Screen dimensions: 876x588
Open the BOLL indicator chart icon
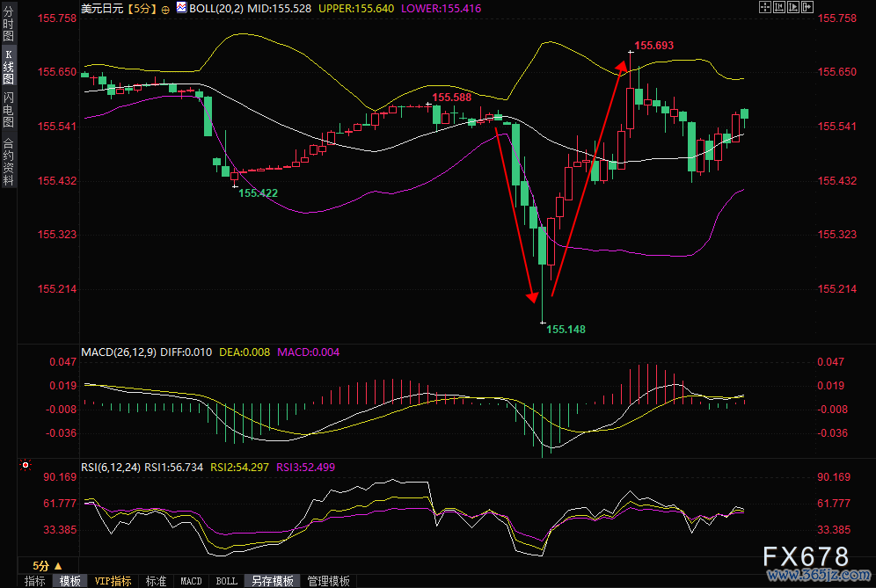[x=181, y=7]
